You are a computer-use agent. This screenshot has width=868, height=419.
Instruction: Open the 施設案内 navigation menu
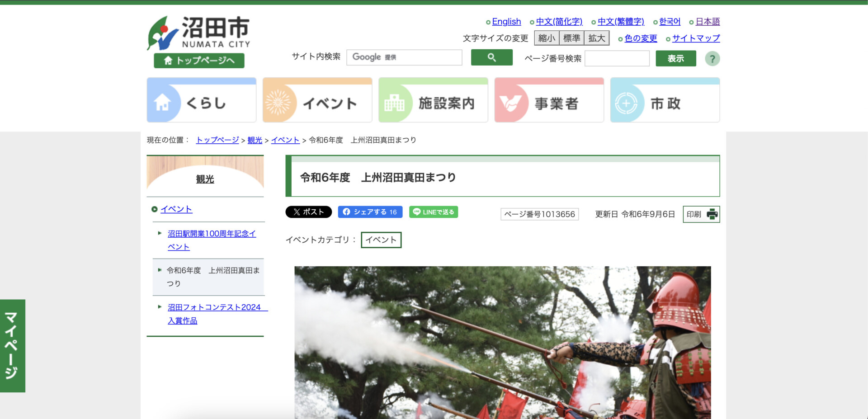click(x=433, y=100)
